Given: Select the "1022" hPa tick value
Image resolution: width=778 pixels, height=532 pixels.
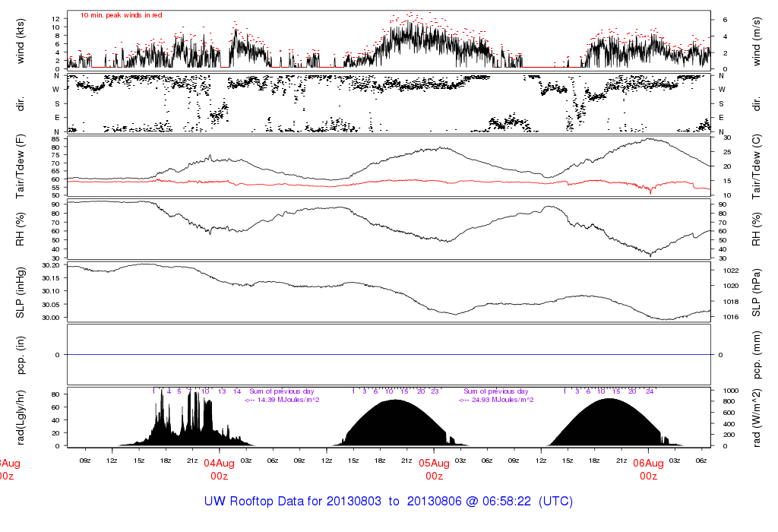Looking at the screenshot, I should pyautogui.click(x=731, y=271).
